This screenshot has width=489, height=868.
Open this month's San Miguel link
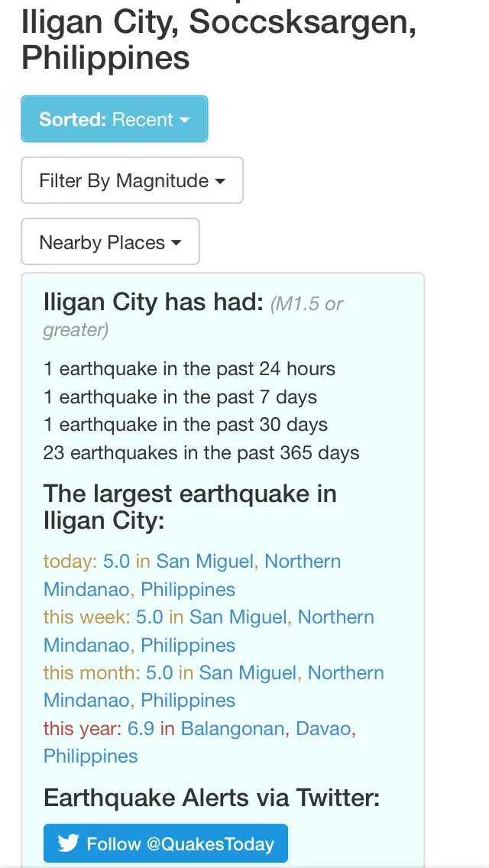click(x=248, y=672)
